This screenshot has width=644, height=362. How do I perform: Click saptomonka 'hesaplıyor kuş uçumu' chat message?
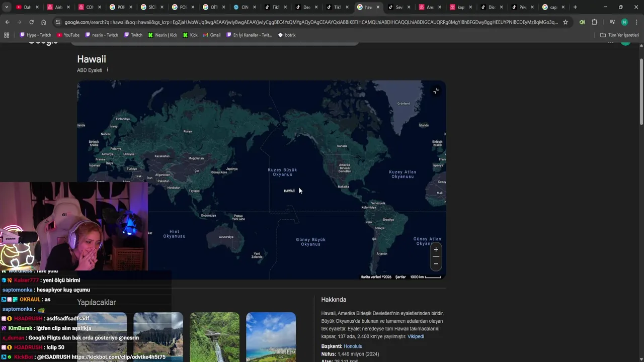(46, 290)
